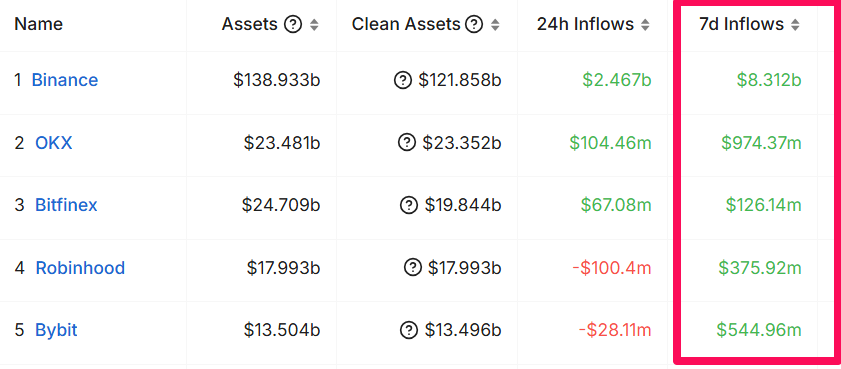Sort by 7d Inflows using sort arrows

[x=795, y=25]
